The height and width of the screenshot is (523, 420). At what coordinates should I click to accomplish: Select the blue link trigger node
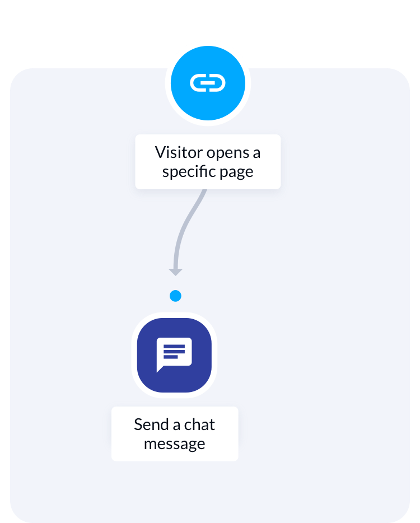tap(208, 83)
